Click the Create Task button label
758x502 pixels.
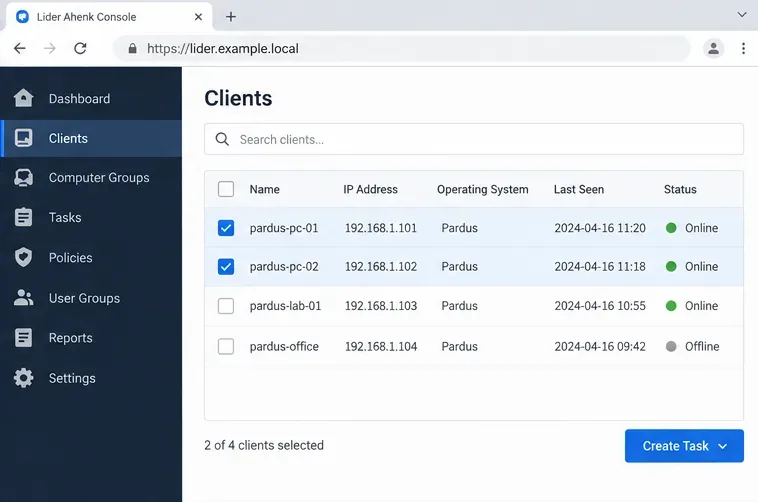(675, 446)
